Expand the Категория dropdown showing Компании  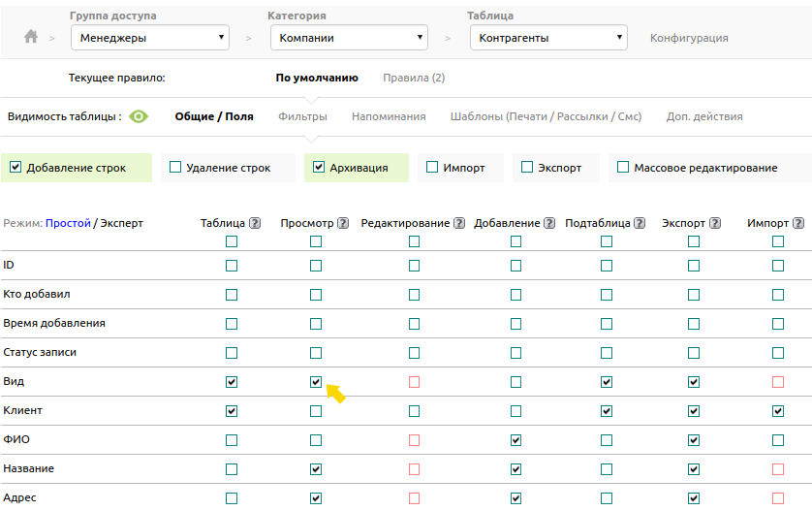[348, 38]
